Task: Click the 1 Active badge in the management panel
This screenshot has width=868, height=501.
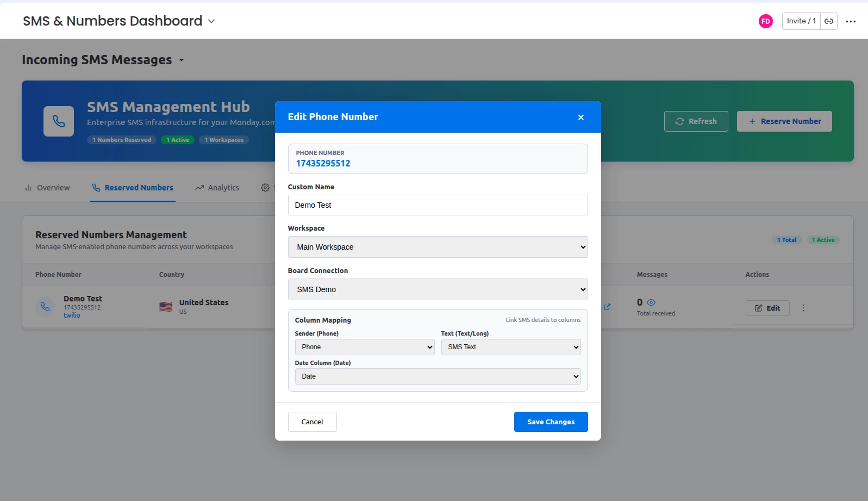Action: click(823, 240)
